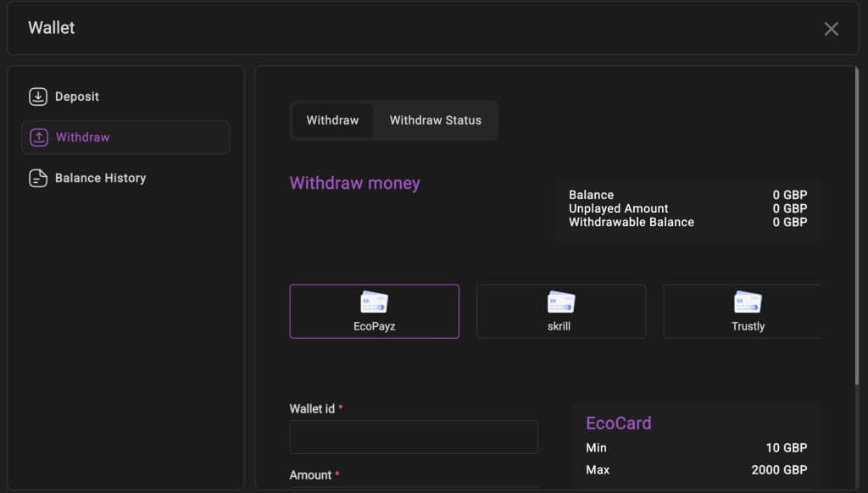Click the Withdraw money heading
868x493 pixels.
tap(355, 183)
